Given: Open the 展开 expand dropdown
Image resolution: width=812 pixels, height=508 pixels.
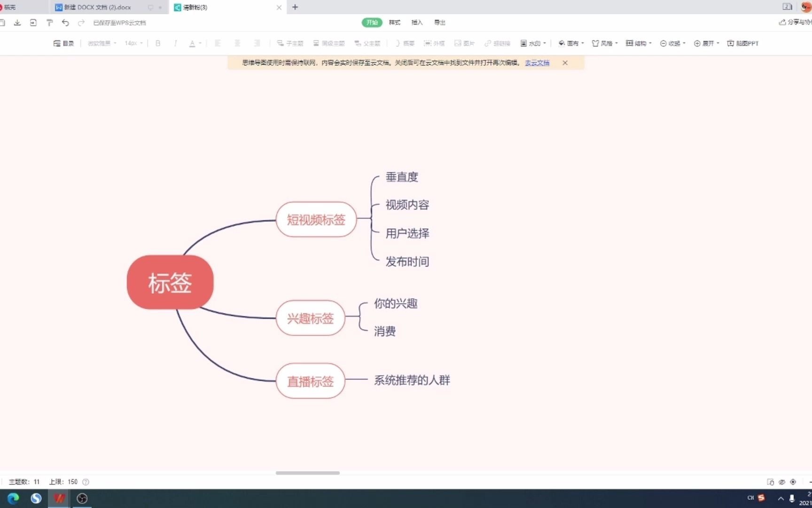Looking at the screenshot, I should point(706,43).
